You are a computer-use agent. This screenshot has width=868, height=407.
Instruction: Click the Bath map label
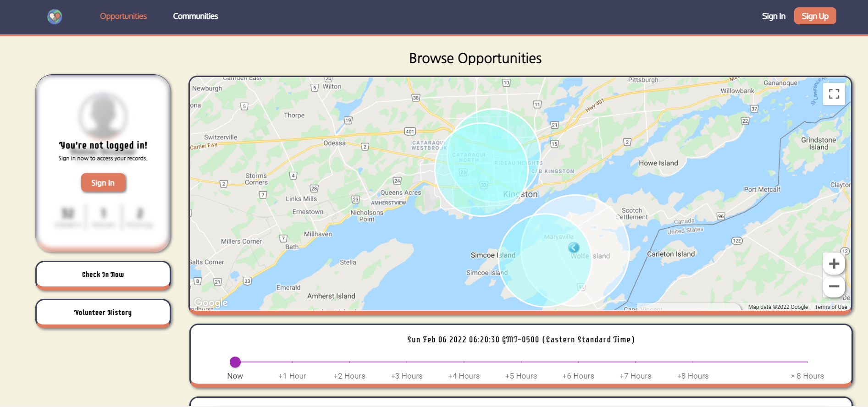pos(292,247)
